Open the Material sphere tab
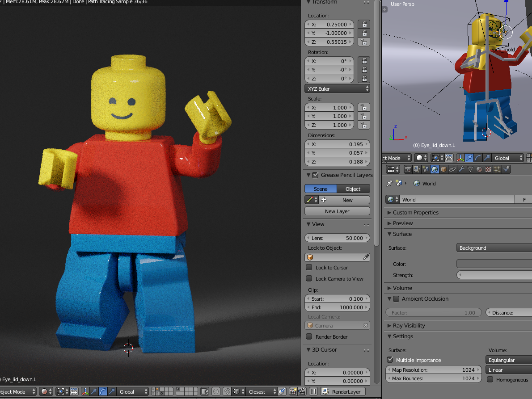532x399 pixels. (x=479, y=169)
